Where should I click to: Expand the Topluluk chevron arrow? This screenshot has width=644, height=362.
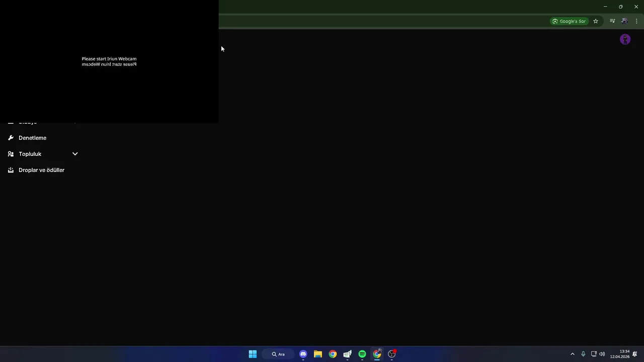point(75,154)
